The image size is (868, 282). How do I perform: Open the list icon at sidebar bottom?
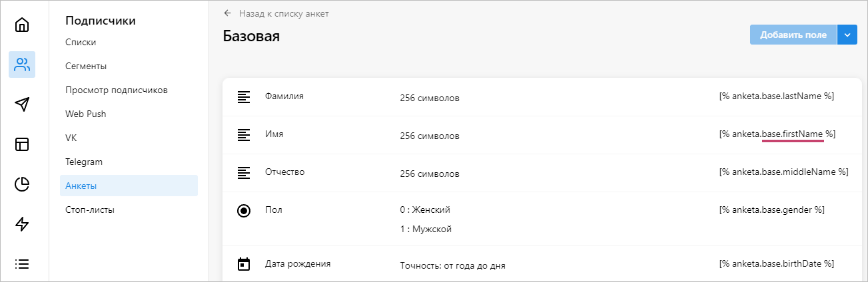22,264
